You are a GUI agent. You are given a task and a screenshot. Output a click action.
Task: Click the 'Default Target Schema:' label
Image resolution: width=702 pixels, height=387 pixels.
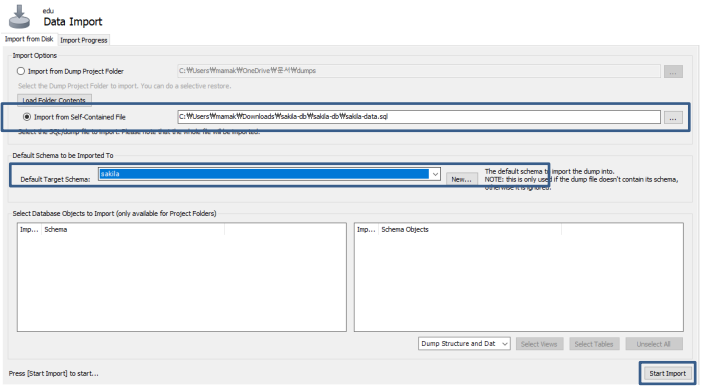(56, 179)
